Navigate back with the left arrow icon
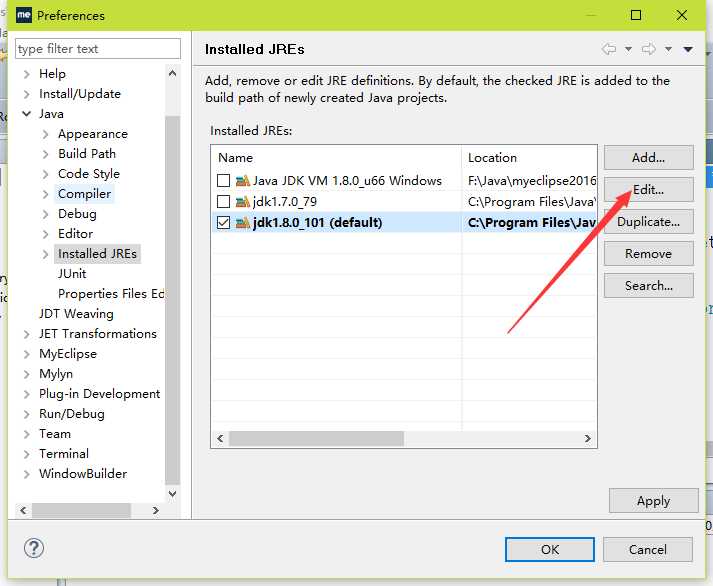 609,49
